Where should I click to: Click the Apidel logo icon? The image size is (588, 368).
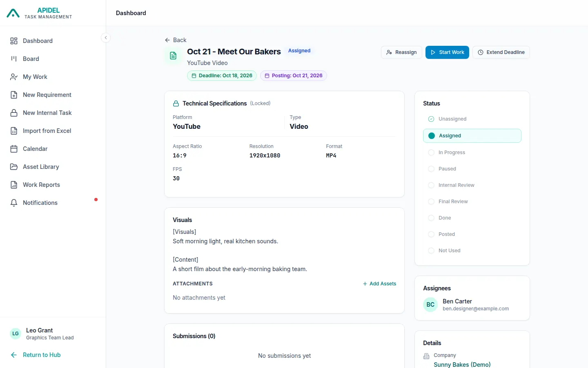(13, 13)
